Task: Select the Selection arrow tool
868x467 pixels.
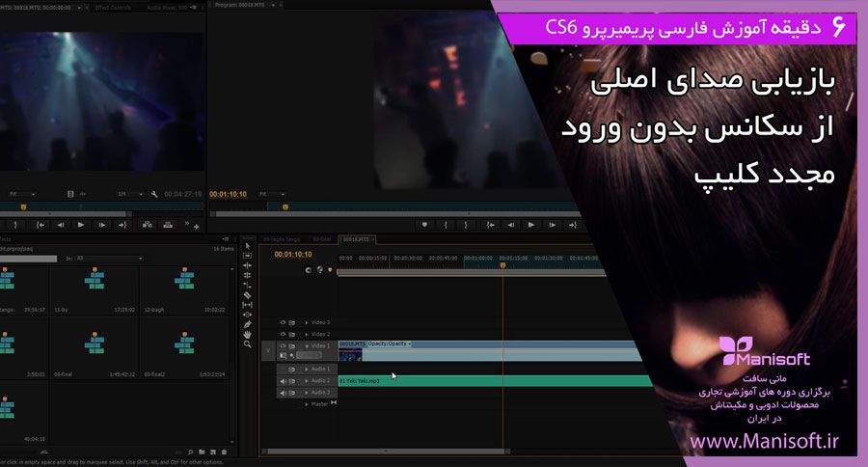Action: pos(248,246)
